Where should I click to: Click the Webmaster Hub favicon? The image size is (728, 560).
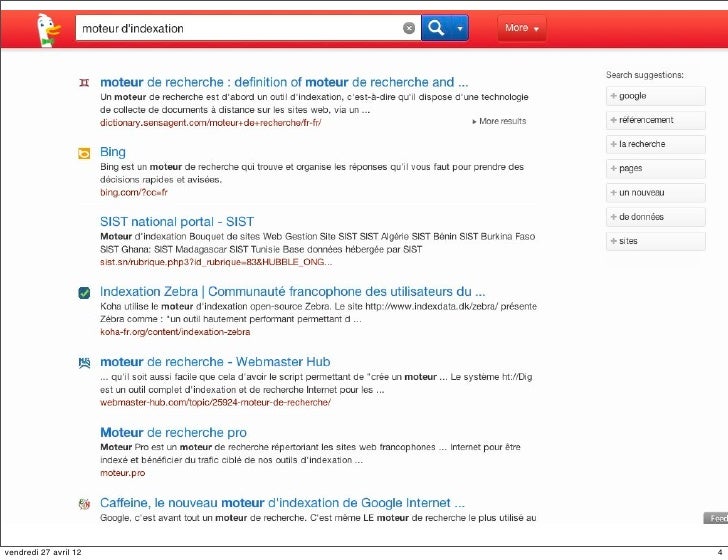(x=84, y=363)
